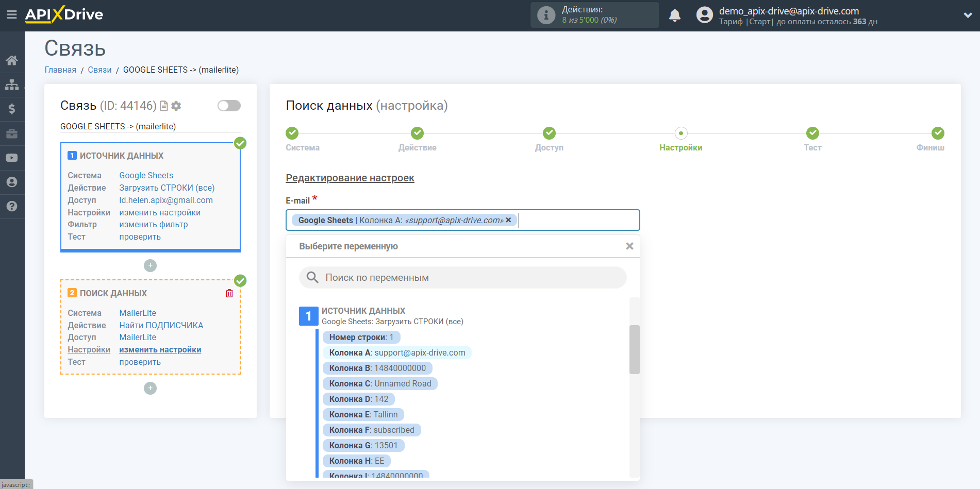The image size is (980, 489).
Task: Select variable Колонка C: Unnamed Road
Action: [380, 383]
